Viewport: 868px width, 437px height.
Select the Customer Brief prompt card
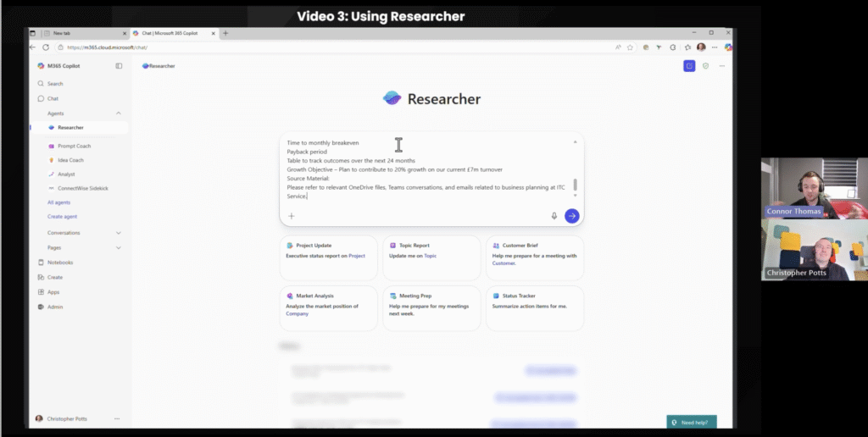tap(535, 257)
